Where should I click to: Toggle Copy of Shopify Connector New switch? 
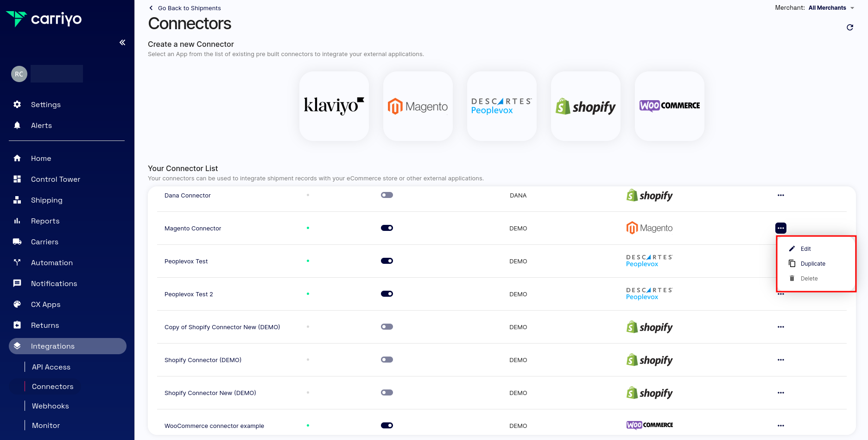pos(387,327)
